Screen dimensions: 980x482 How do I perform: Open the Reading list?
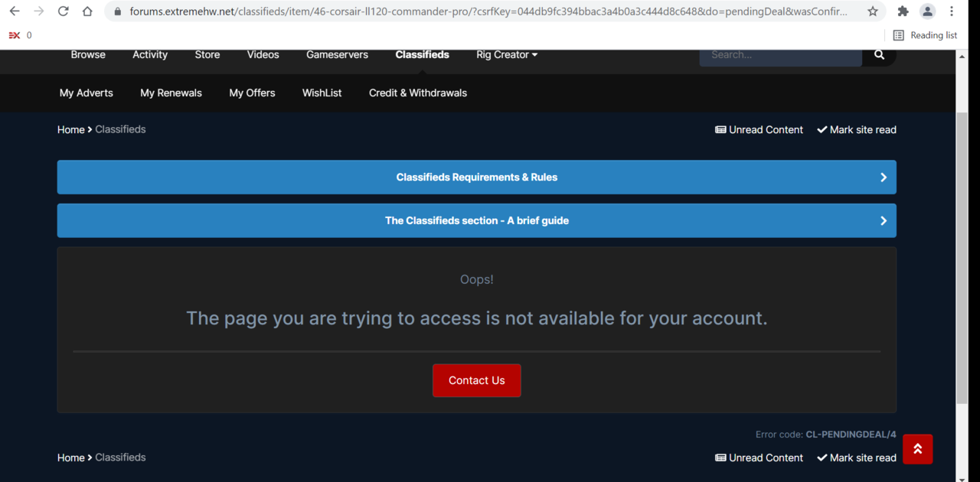point(925,35)
